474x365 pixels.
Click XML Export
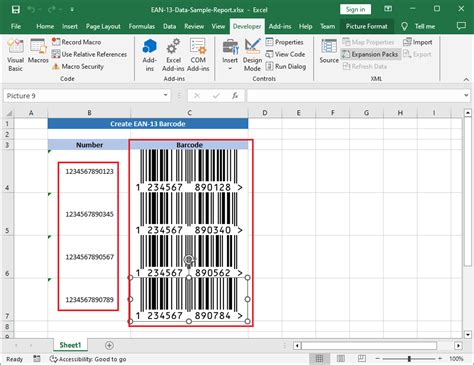click(x=417, y=54)
